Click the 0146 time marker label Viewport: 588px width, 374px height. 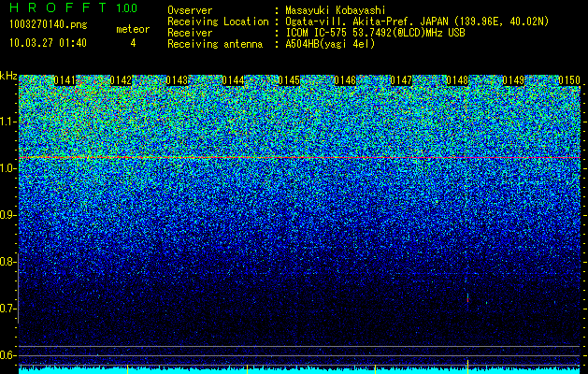[x=345, y=80]
